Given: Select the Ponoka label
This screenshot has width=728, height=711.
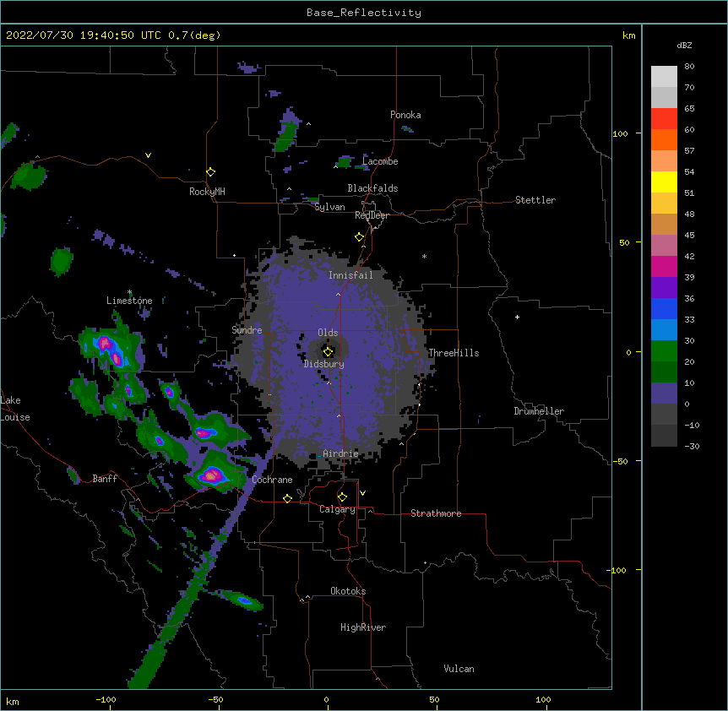Looking at the screenshot, I should 405,115.
